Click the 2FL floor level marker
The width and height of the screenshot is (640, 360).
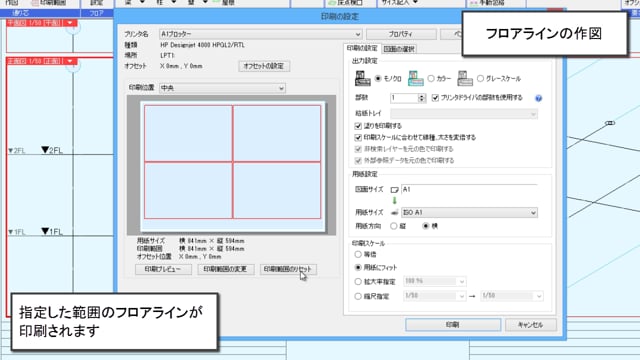[x=51, y=150]
